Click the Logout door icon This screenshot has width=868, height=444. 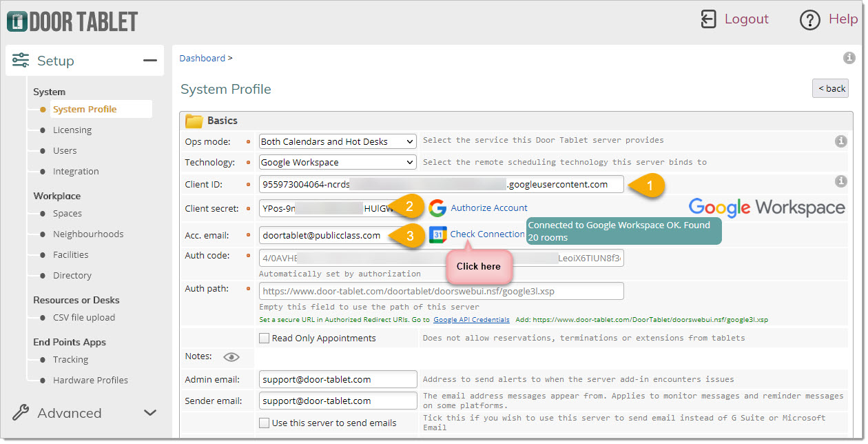coord(708,19)
